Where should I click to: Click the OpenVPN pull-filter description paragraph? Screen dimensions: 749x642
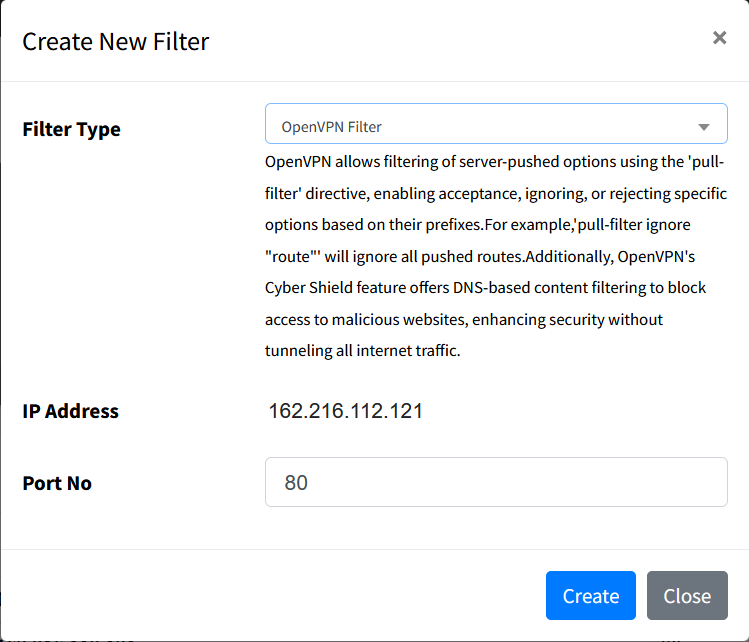point(496,256)
